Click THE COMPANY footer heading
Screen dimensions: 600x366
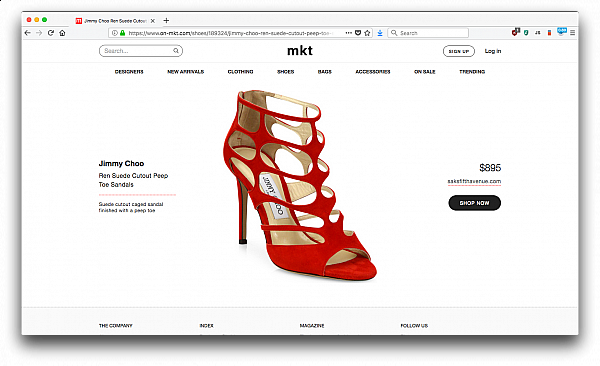(x=116, y=325)
